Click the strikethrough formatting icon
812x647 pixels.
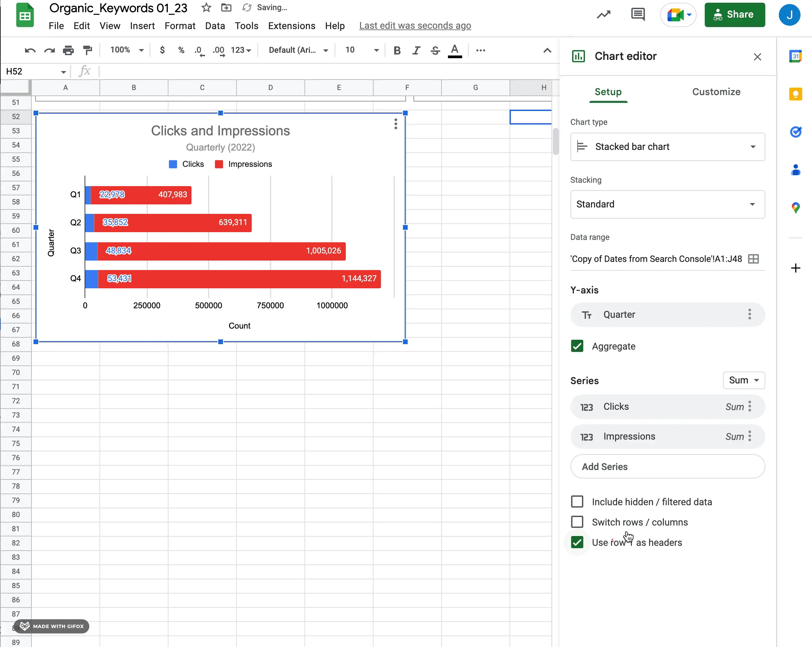click(436, 50)
